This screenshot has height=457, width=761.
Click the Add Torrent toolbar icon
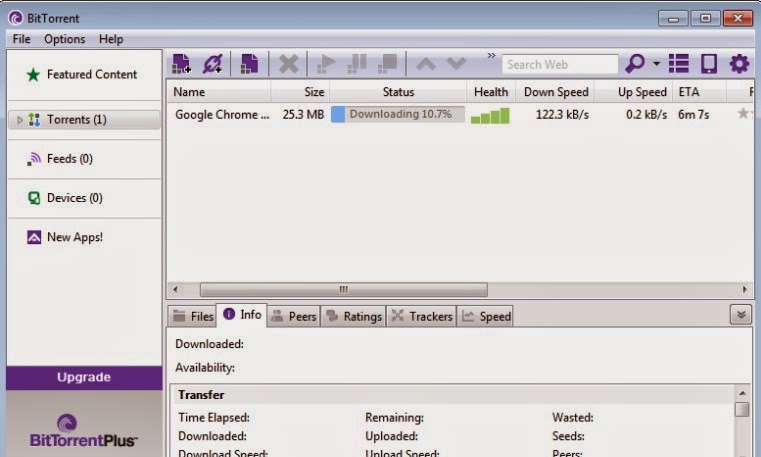[182, 64]
